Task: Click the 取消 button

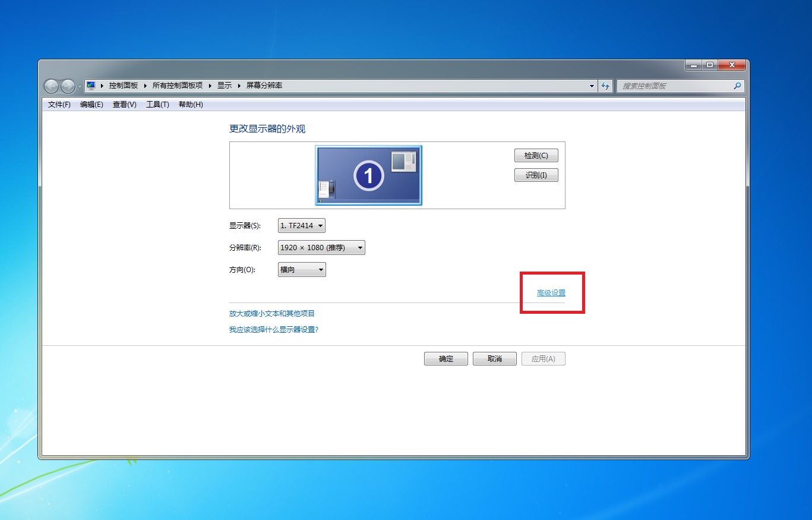Action: [495, 359]
